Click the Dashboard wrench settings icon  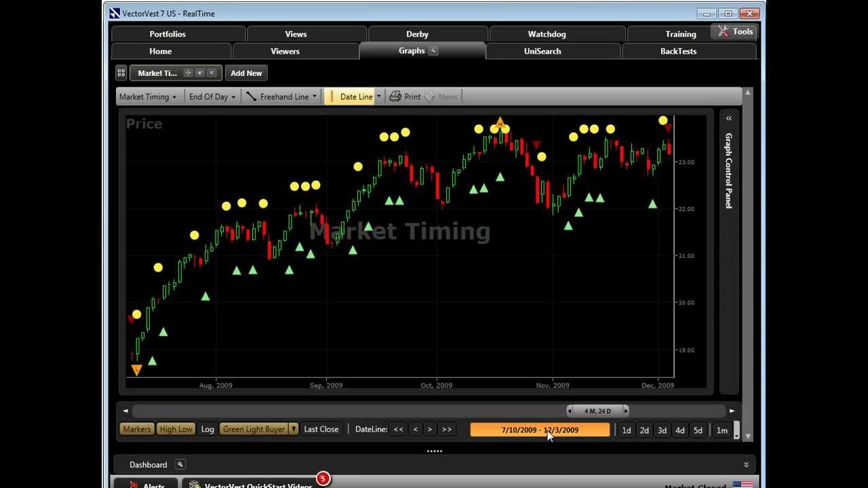coord(180,464)
